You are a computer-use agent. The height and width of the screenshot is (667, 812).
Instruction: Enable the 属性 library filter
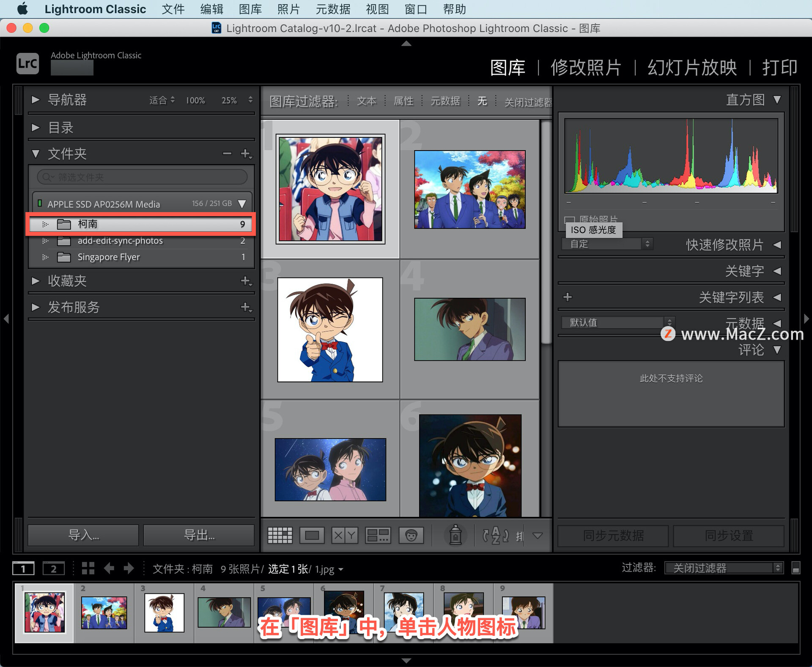click(x=403, y=101)
